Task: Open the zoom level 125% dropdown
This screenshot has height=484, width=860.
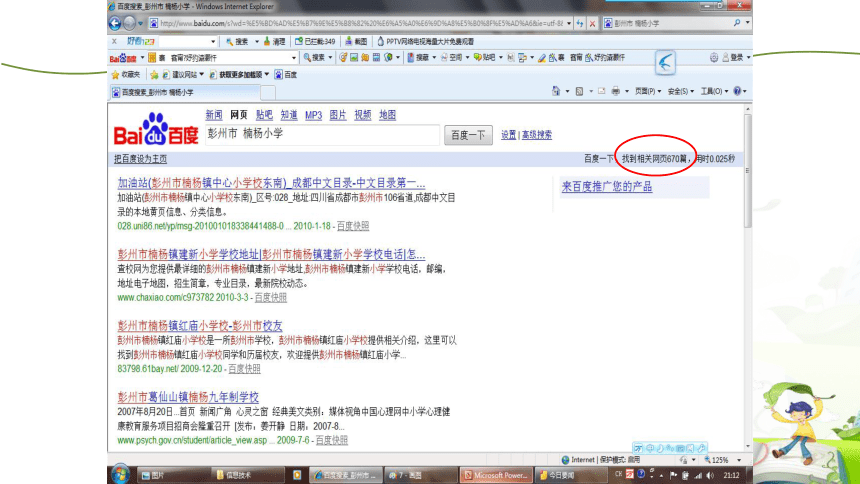Action: pos(739,460)
